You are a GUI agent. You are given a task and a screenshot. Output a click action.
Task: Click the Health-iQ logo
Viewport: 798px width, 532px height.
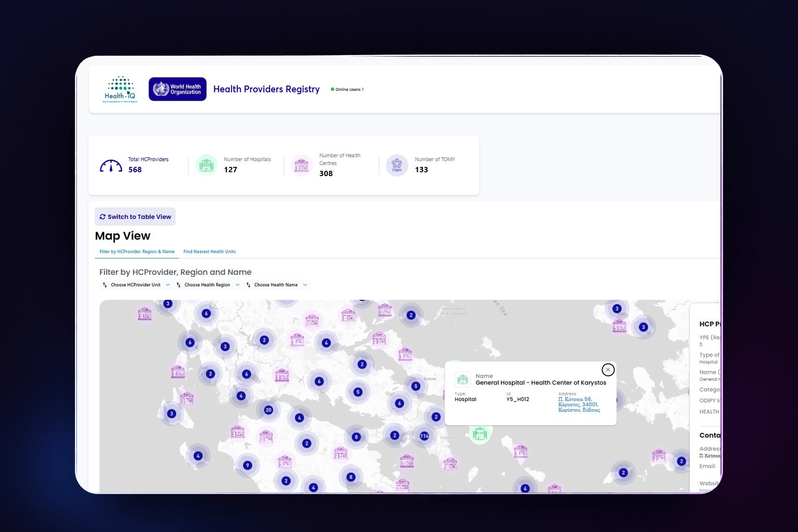pyautogui.click(x=120, y=89)
